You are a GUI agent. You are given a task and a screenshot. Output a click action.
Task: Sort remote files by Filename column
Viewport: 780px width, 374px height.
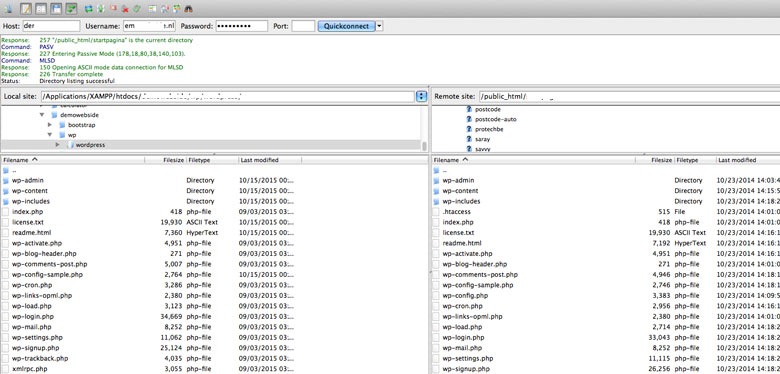(x=534, y=160)
